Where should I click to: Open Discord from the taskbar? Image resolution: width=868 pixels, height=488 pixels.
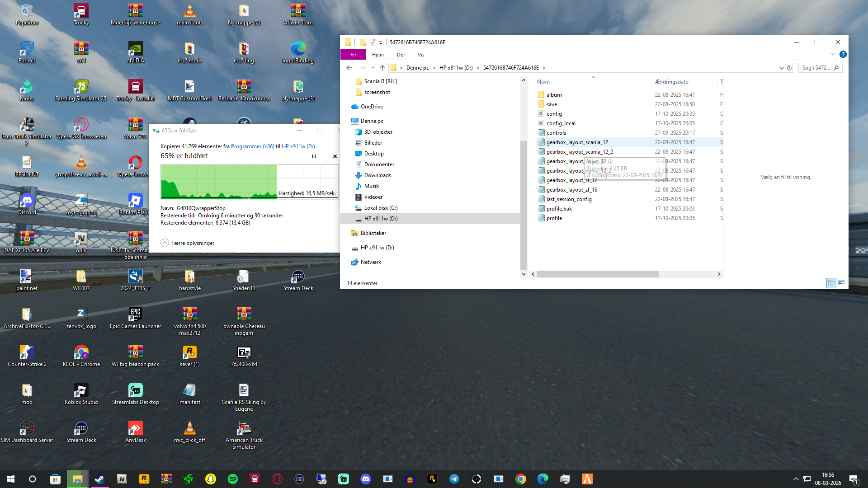coord(366,479)
